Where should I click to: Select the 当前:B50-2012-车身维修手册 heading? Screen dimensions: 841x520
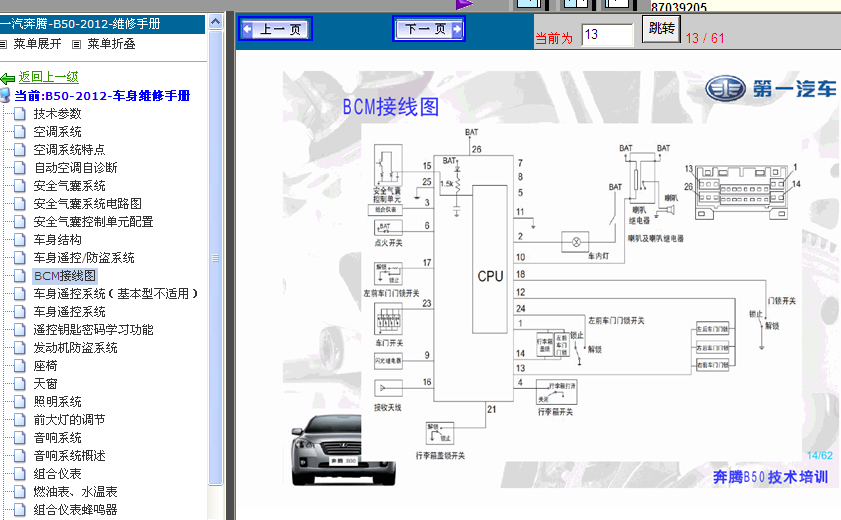tap(102, 96)
